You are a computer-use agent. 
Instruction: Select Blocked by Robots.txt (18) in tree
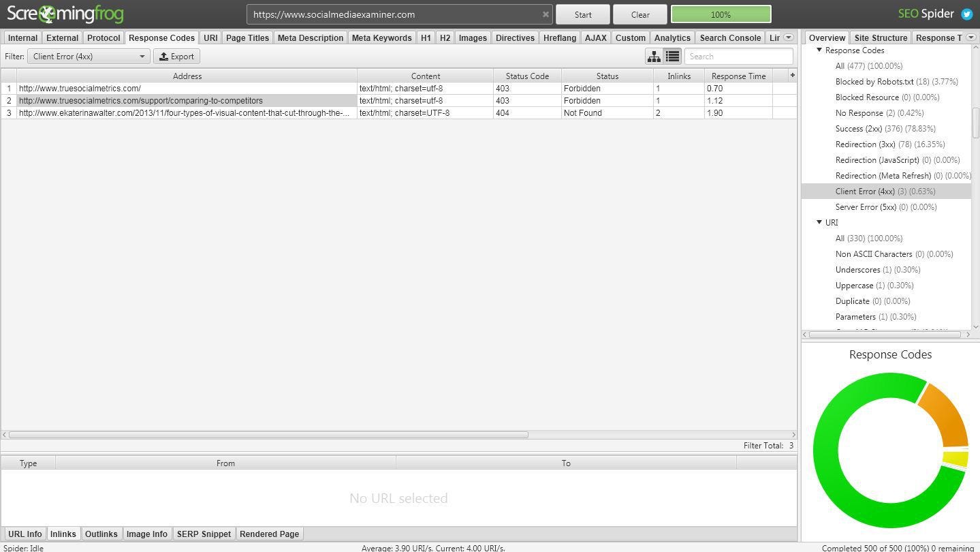896,82
